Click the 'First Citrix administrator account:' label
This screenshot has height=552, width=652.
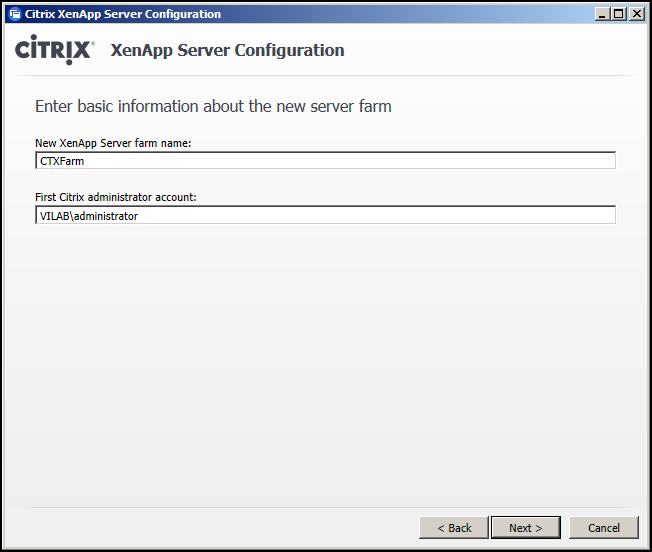point(116,197)
